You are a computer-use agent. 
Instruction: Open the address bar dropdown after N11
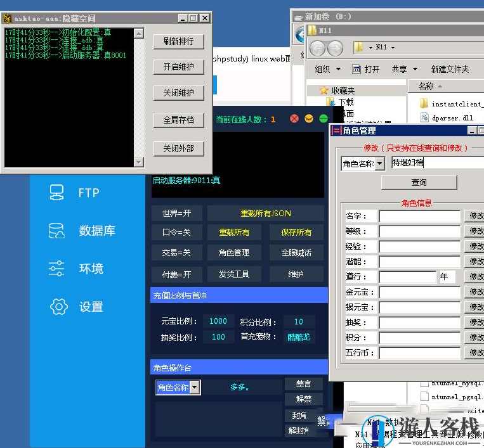(393, 48)
